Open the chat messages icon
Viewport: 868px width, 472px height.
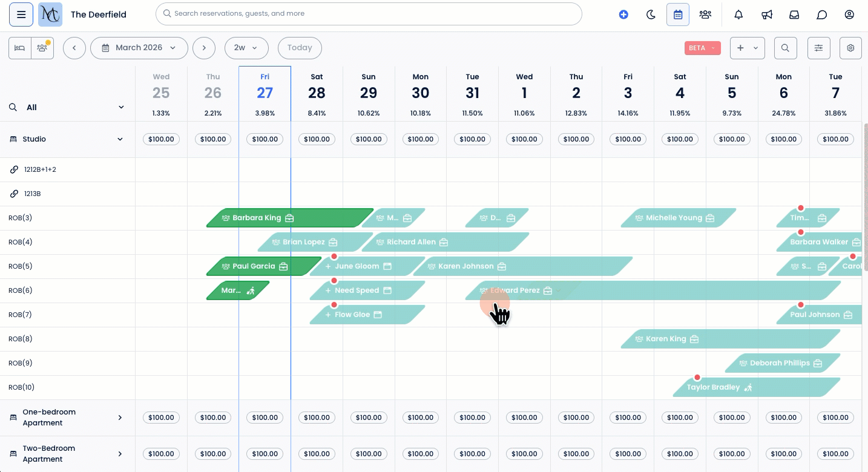822,15
